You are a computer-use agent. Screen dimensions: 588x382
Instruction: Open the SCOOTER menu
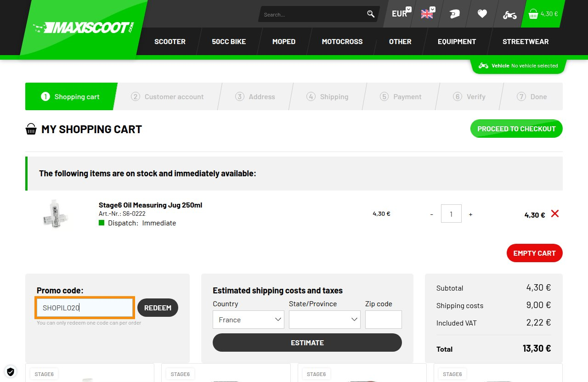[170, 41]
